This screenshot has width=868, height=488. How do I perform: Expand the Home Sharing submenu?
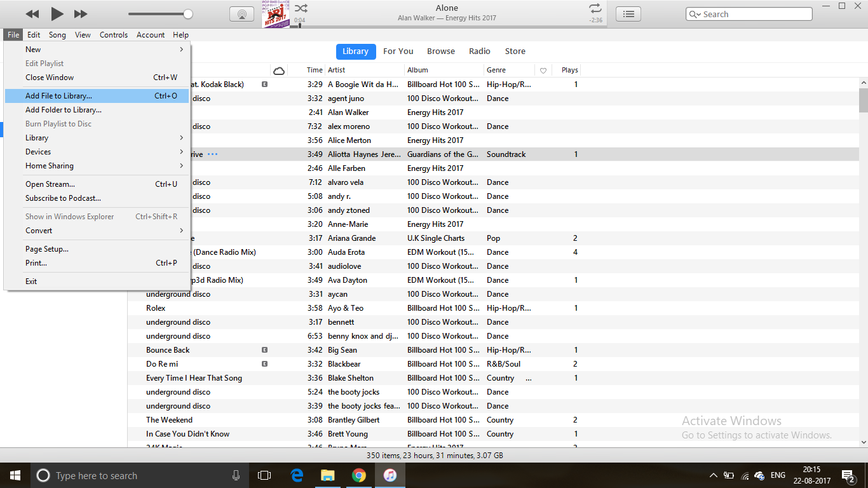point(97,166)
